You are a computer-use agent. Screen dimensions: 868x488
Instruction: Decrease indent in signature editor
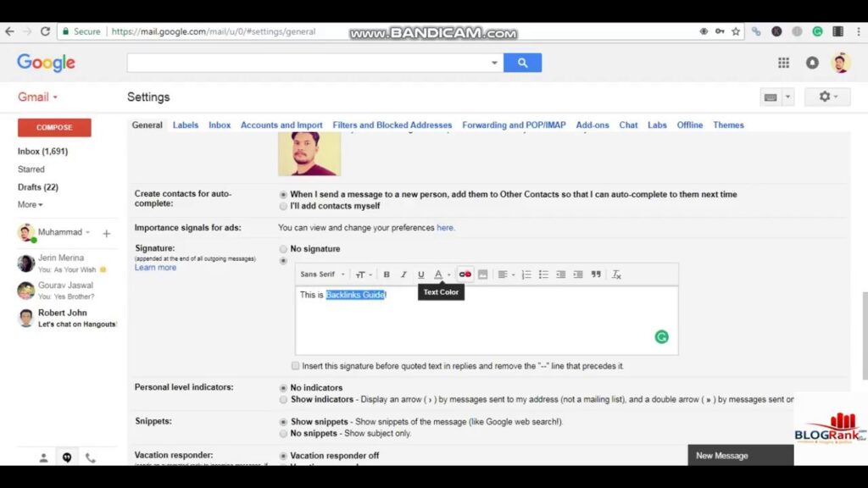coord(561,274)
